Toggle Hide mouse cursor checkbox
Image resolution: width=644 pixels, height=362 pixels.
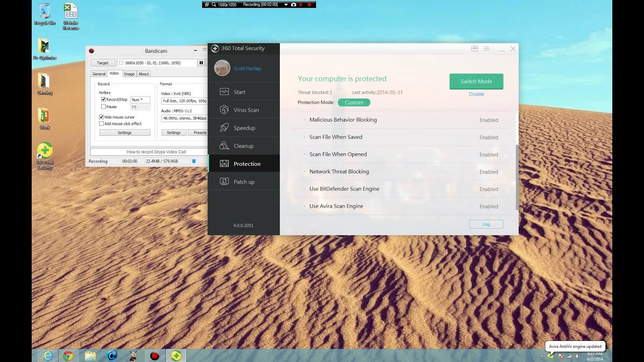[101, 117]
